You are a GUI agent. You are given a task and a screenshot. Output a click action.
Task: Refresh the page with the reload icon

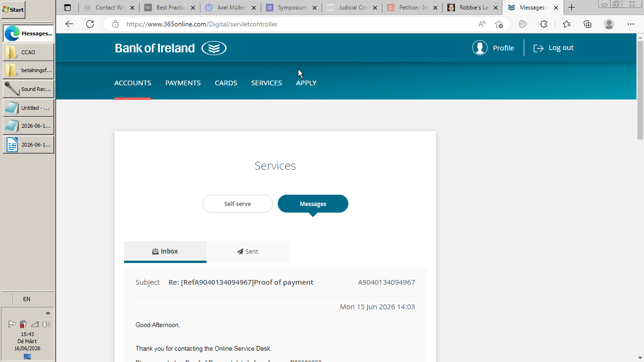point(90,24)
